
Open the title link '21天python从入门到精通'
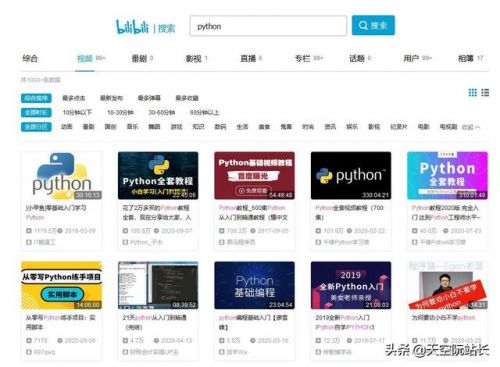(155, 322)
